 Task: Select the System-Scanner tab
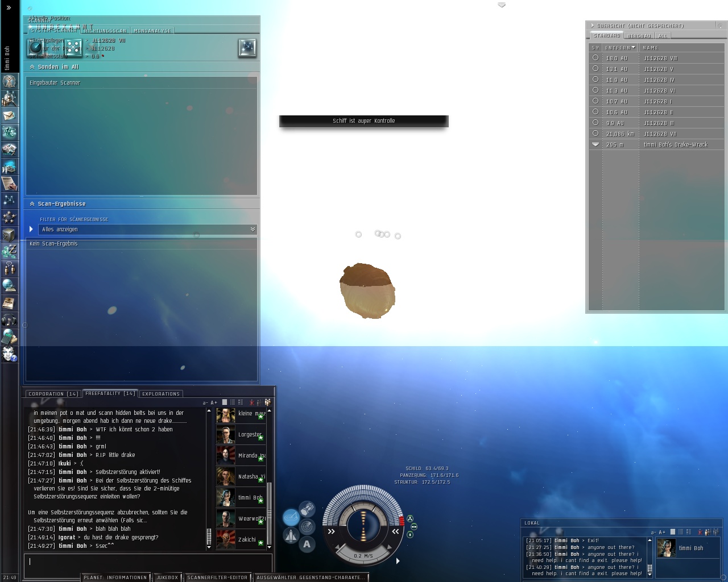click(53, 31)
